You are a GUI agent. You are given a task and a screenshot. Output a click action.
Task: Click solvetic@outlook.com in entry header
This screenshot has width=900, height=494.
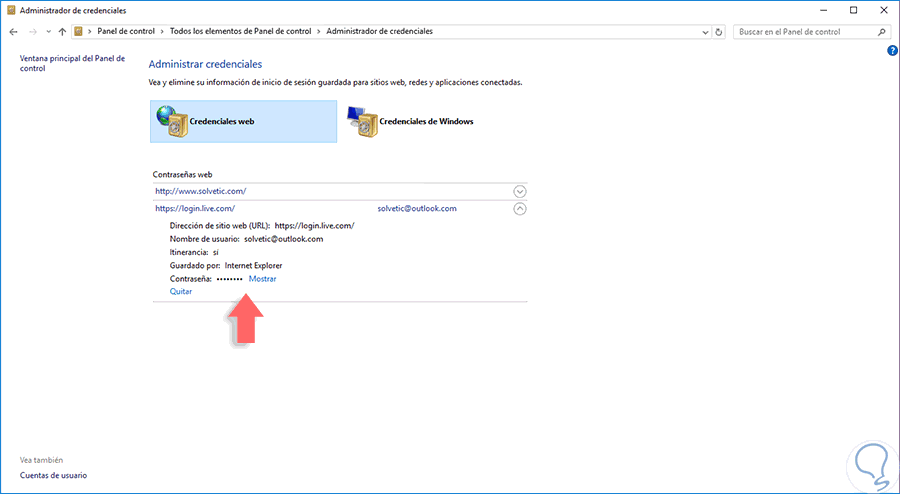(417, 208)
